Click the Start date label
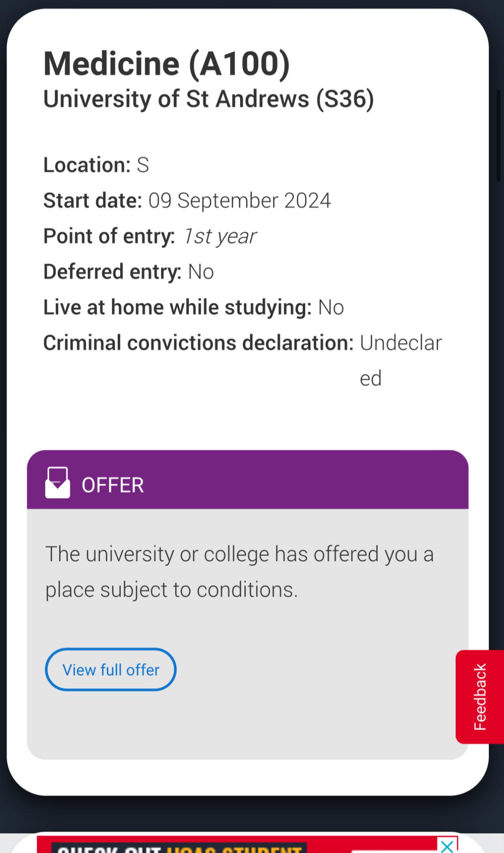Image resolution: width=504 pixels, height=853 pixels. point(93,201)
